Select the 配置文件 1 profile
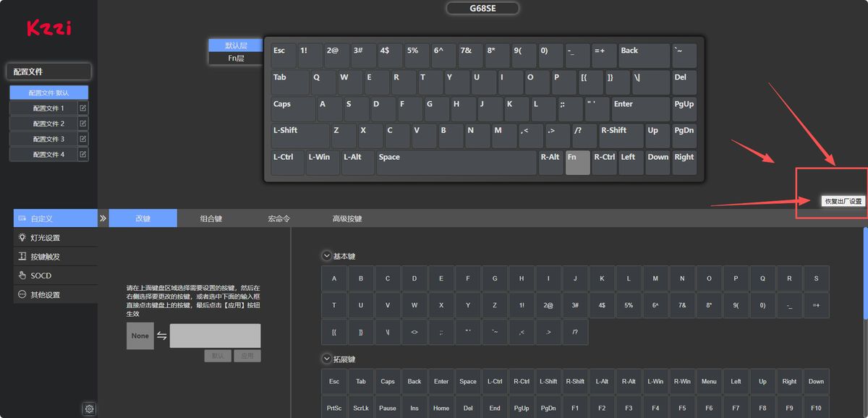This screenshot has height=418, width=868. pos(43,108)
